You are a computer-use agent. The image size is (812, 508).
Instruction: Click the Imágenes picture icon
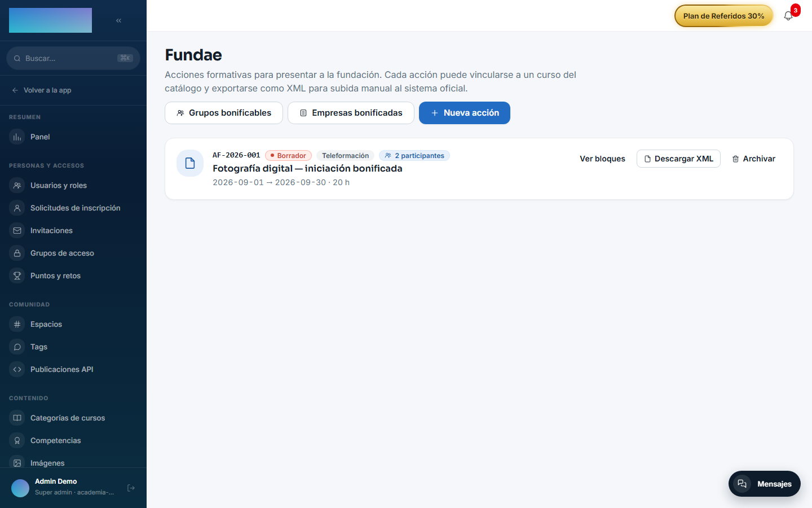[17, 463]
